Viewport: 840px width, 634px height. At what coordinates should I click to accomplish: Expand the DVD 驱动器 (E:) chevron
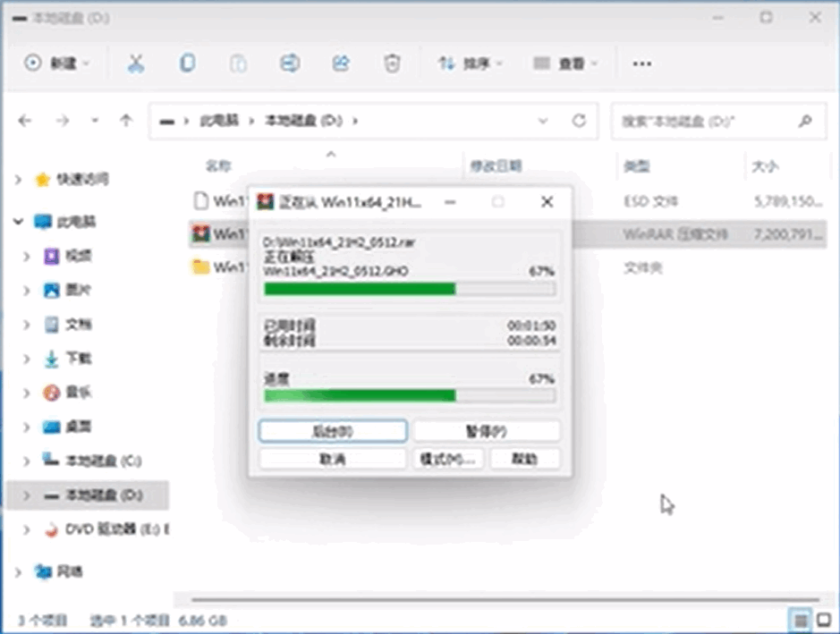pos(26,529)
